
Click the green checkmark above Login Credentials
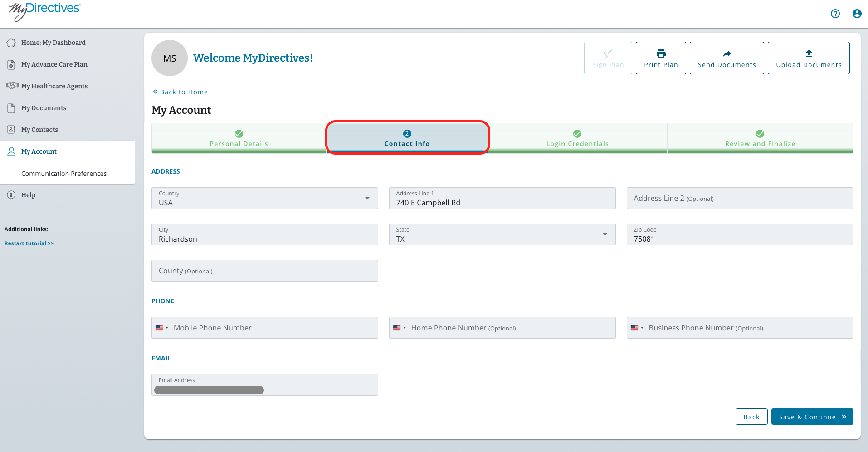pos(577,134)
